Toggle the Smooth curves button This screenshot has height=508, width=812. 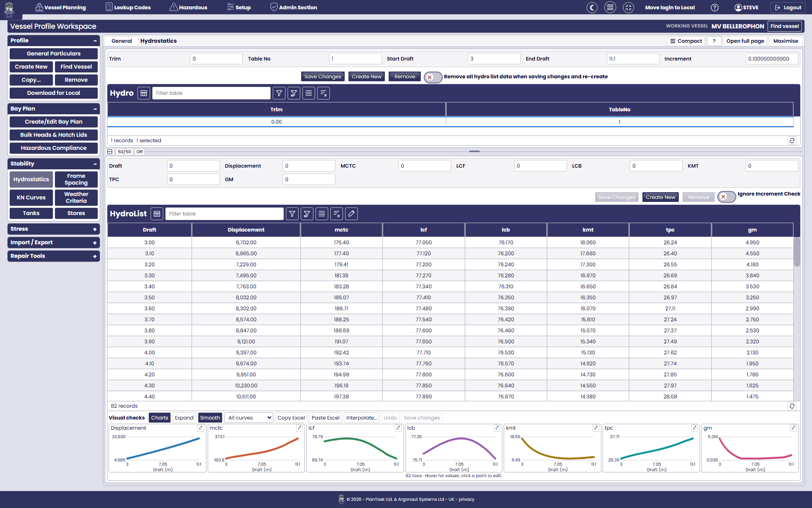(x=210, y=418)
